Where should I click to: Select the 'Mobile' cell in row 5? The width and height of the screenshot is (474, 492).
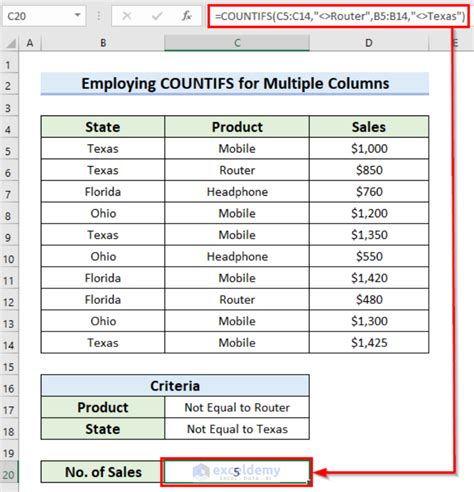[x=237, y=148]
